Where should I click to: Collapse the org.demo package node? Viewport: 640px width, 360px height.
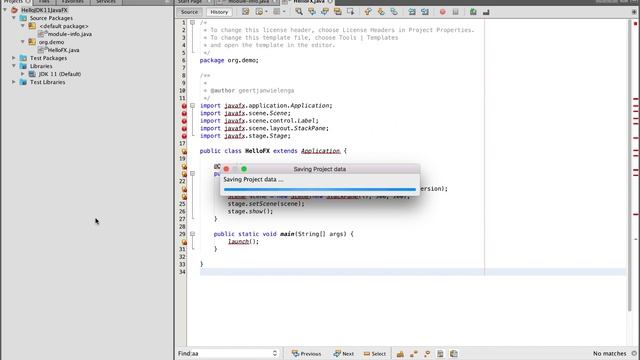point(23,42)
